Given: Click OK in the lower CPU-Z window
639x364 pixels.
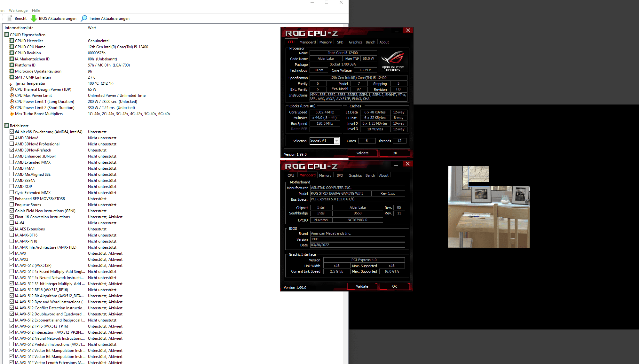Looking at the screenshot, I should pos(394,286).
